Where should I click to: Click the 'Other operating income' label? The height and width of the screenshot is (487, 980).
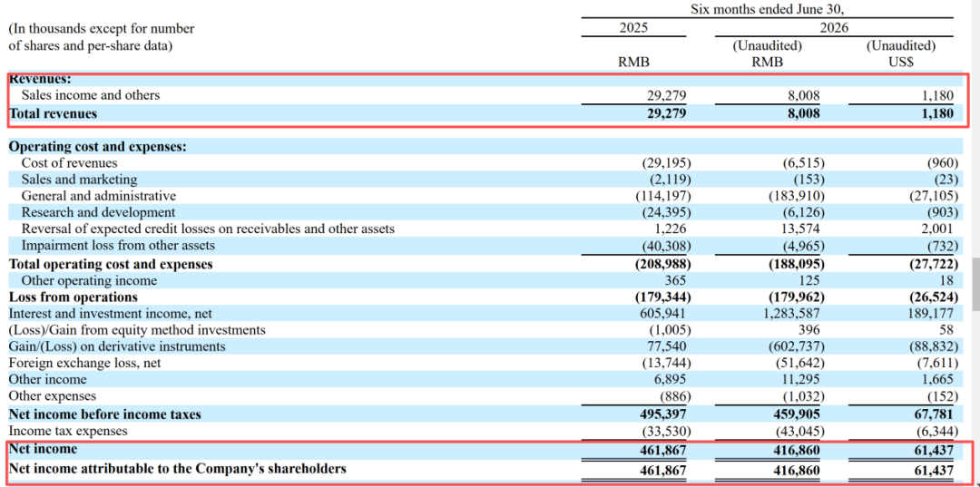[89, 281]
